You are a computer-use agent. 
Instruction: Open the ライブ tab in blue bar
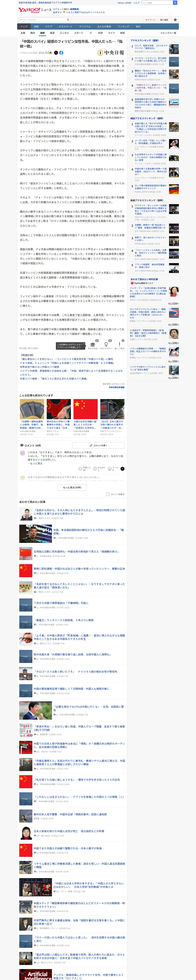[x=49, y=27]
